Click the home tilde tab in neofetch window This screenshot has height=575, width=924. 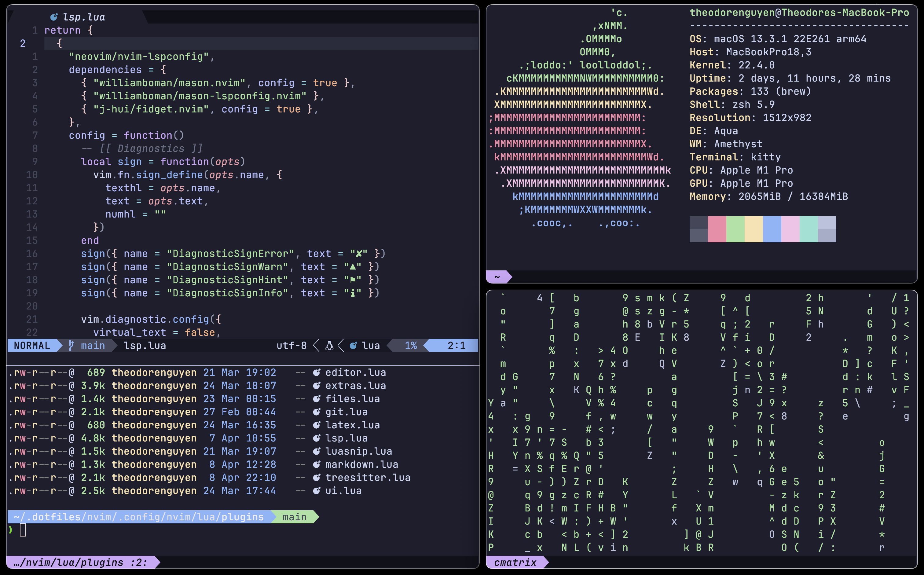click(497, 277)
